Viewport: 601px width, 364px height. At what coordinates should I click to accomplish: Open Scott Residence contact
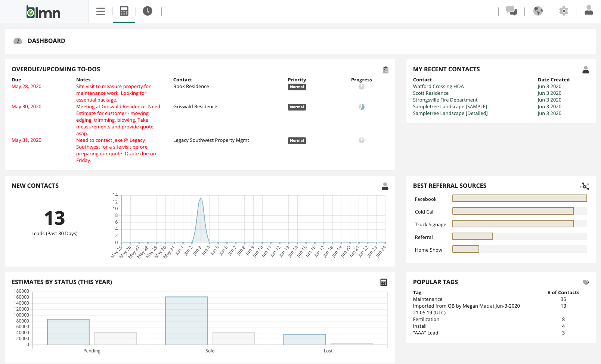click(431, 93)
